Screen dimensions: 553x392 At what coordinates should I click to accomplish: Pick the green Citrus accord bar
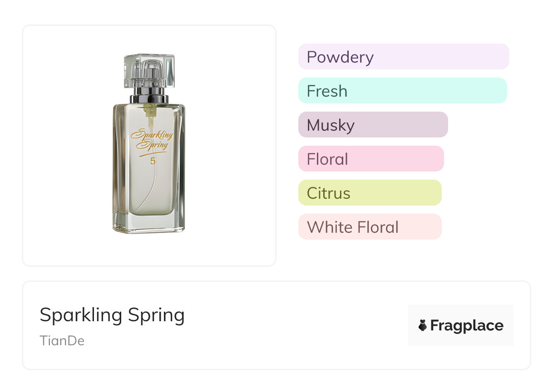tap(370, 193)
